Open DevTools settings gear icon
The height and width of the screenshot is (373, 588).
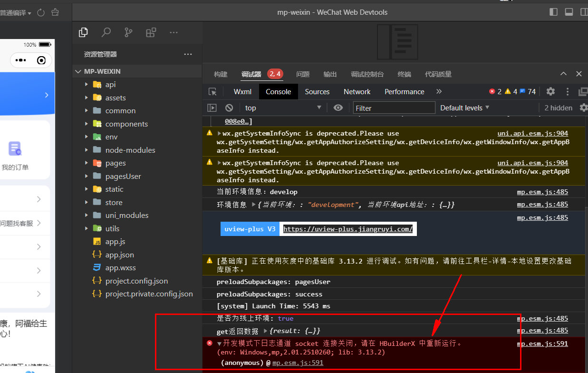tap(550, 92)
